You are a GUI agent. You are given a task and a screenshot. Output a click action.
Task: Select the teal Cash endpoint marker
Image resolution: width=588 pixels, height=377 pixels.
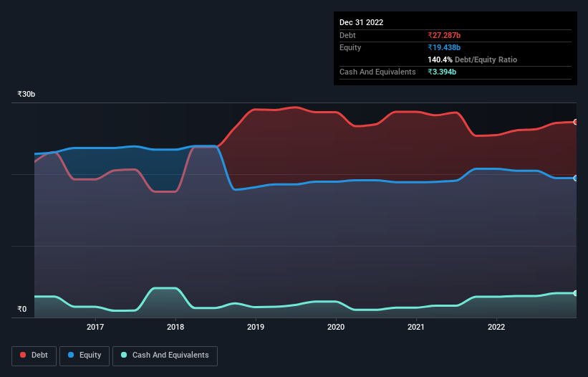tap(576, 293)
